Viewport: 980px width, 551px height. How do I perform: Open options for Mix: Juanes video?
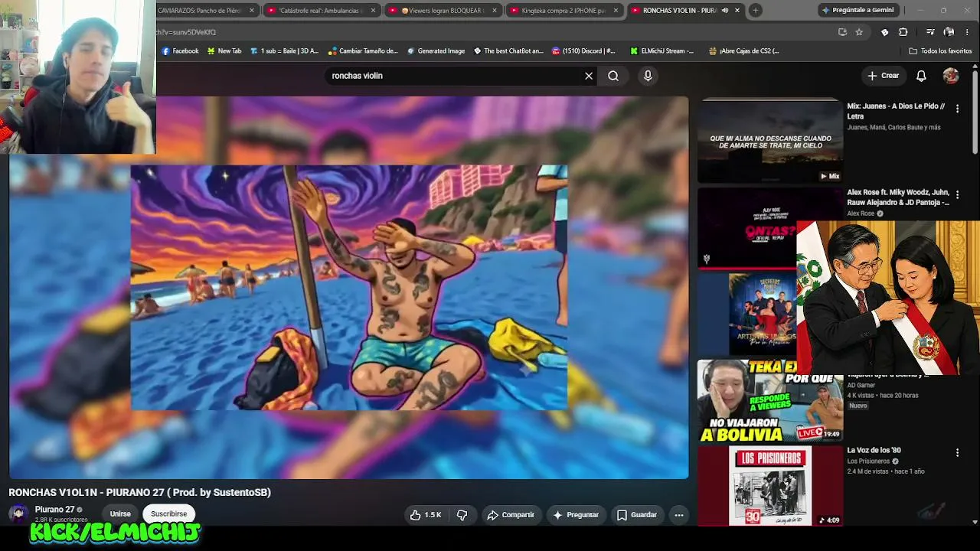tap(957, 109)
